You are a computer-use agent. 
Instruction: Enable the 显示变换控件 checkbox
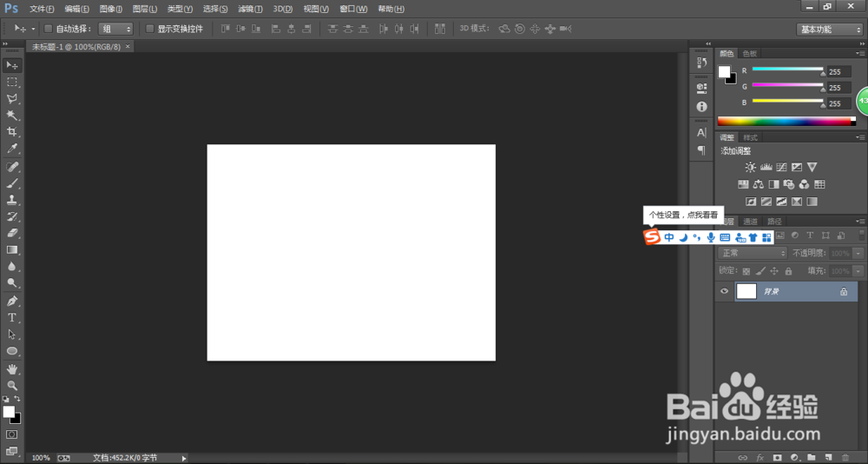(x=149, y=29)
